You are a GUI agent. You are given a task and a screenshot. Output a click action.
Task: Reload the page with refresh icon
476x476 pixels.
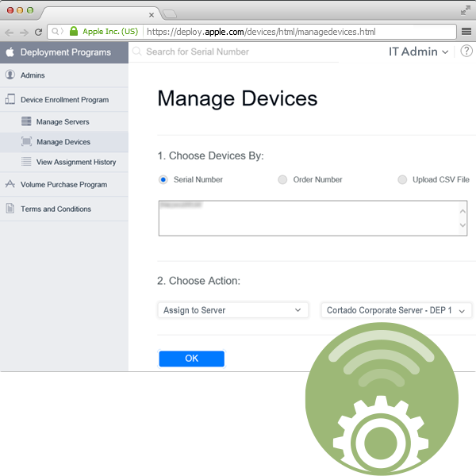click(38, 32)
